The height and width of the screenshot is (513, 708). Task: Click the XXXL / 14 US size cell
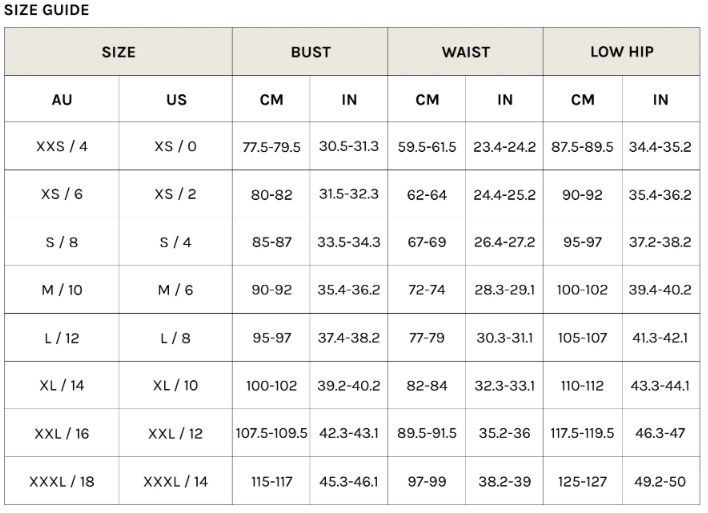point(176,482)
